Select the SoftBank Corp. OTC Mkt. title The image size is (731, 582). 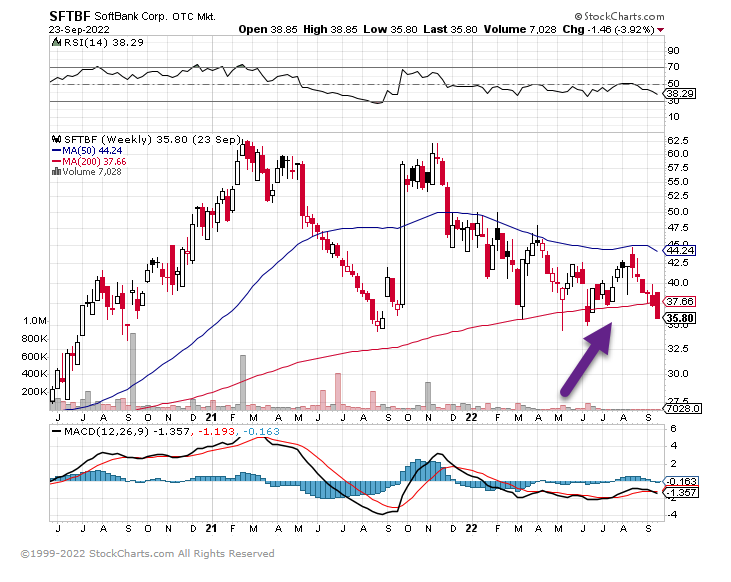pyautogui.click(x=155, y=17)
